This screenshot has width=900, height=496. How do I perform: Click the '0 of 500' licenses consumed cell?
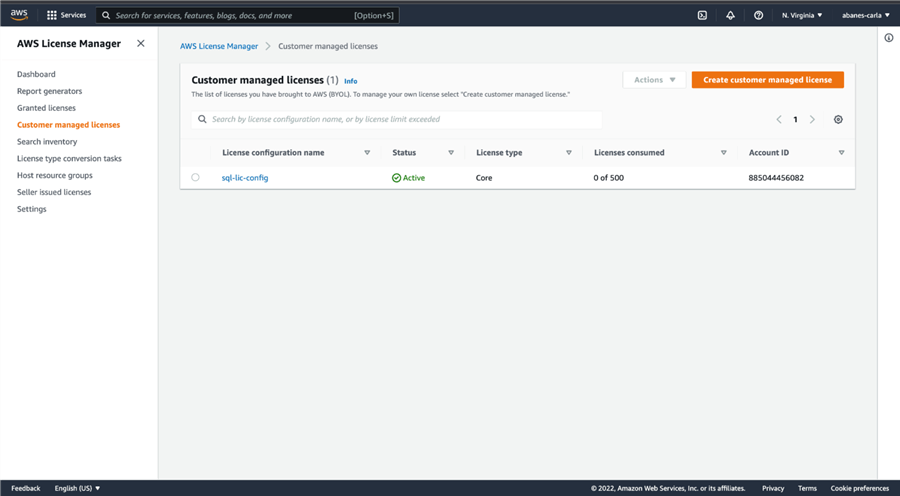coord(608,178)
